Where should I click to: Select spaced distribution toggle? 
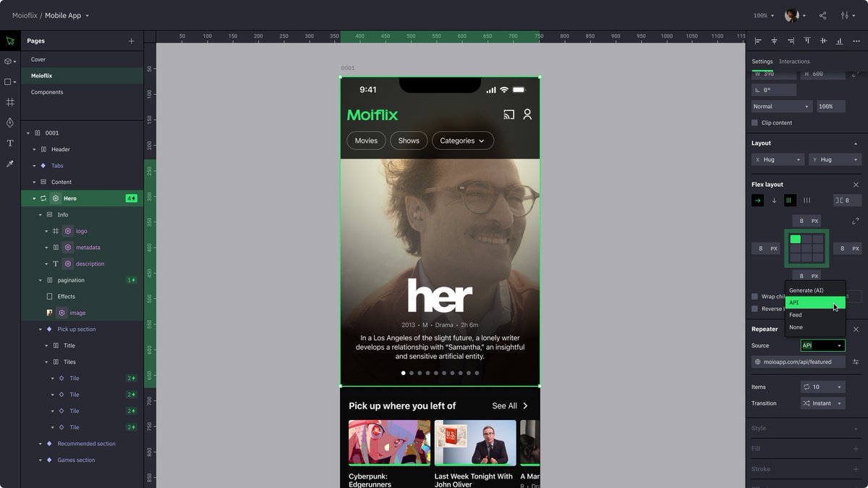pos(807,201)
